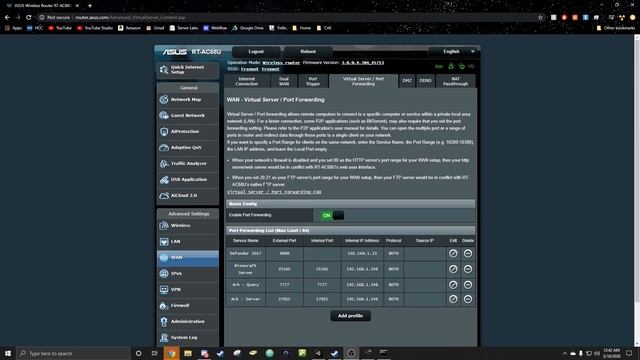Viewport: 640px width, 360px height.
Task: Click the firmware version link
Action: tap(363, 63)
